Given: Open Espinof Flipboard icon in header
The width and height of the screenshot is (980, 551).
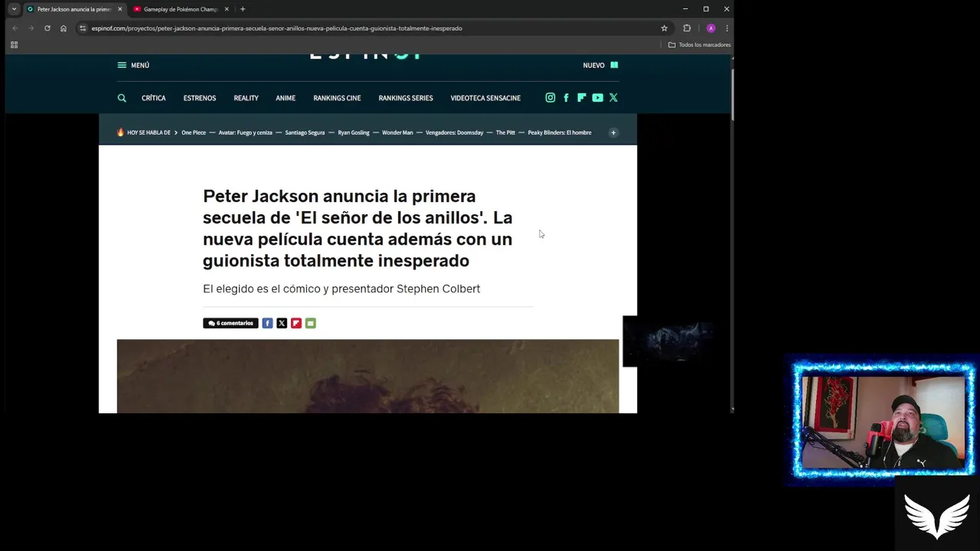Looking at the screenshot, I should [581, 97].
